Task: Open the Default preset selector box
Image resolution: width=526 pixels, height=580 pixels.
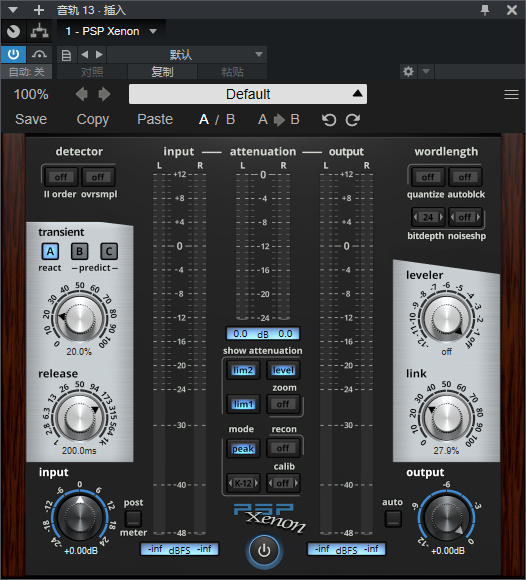Action: coord(248,94)
